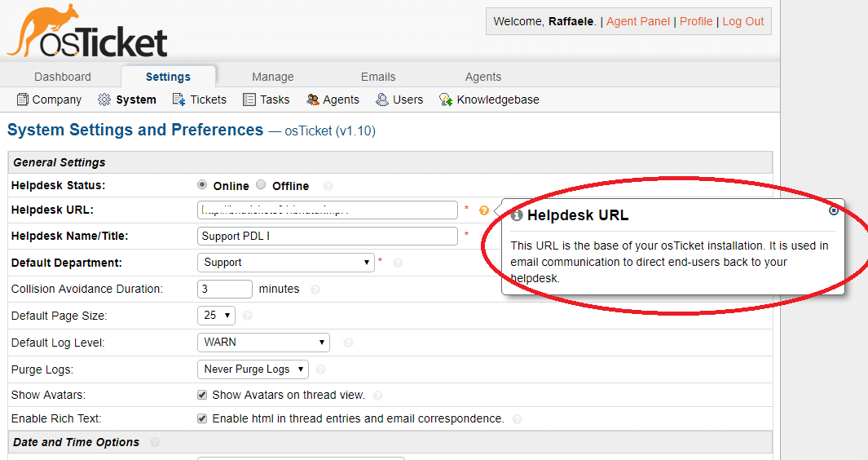The width and height of the screenshot is (868, 460).
Task: Click 'General Settings' section header
Action: (x=59, y=162)
